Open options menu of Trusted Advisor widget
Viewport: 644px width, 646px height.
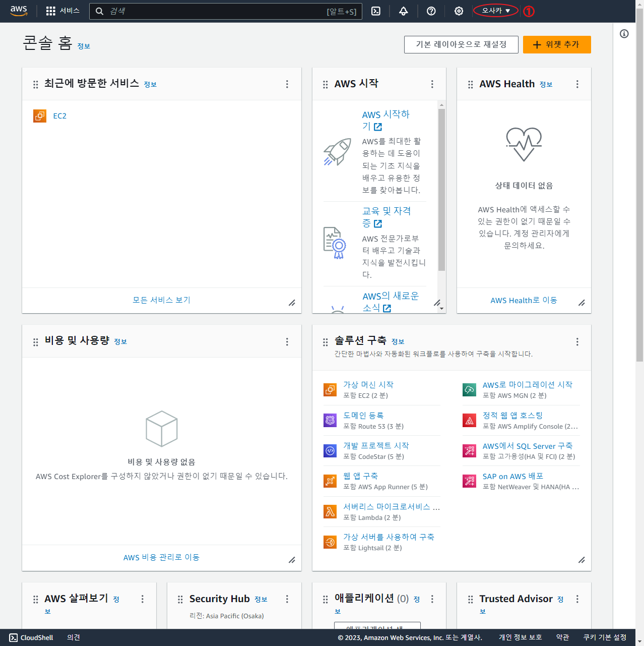pos(577,599)
